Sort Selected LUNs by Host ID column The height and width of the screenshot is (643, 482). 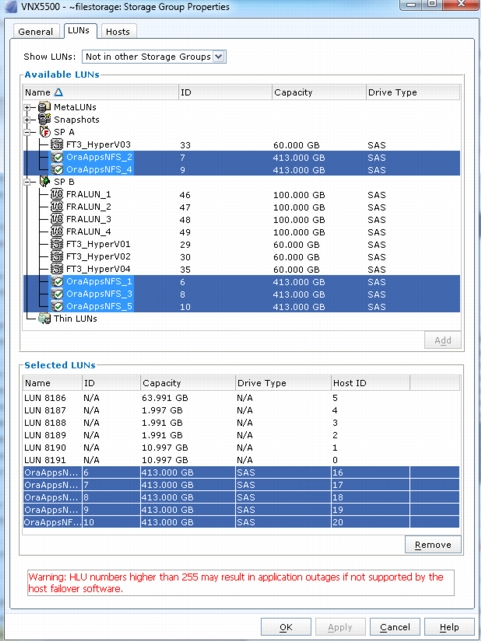[370, 383]
